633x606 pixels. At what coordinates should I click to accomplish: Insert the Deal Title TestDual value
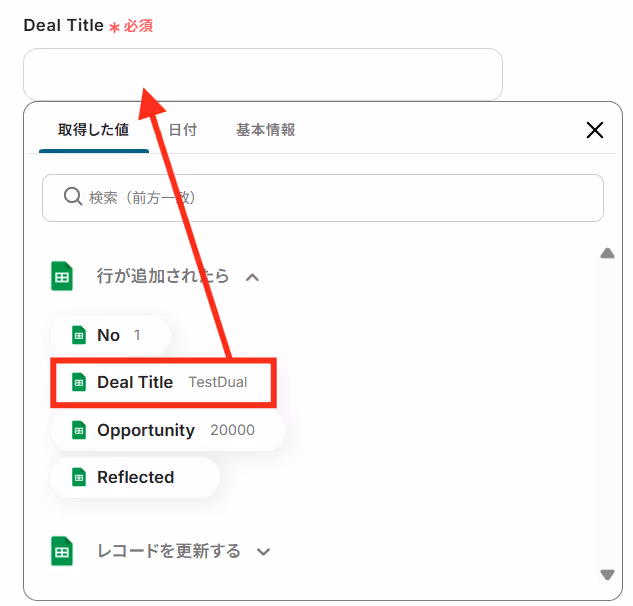[x=163, y=382]
